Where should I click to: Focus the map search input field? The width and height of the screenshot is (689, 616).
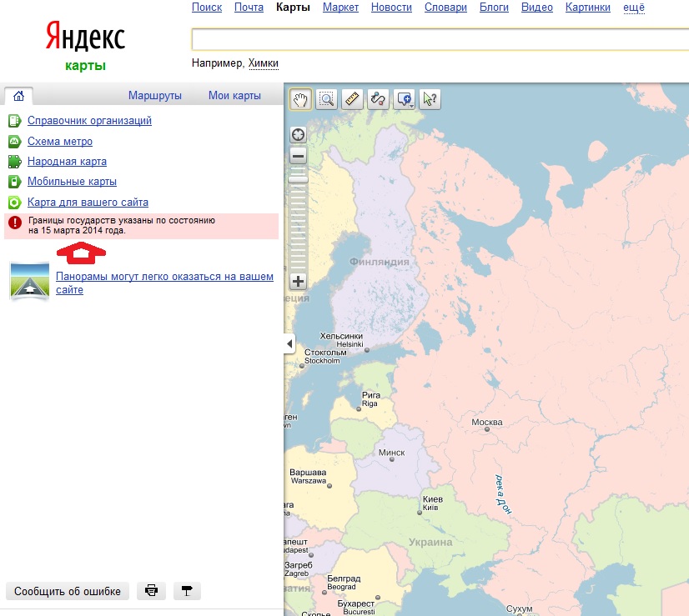coord(440,39)
